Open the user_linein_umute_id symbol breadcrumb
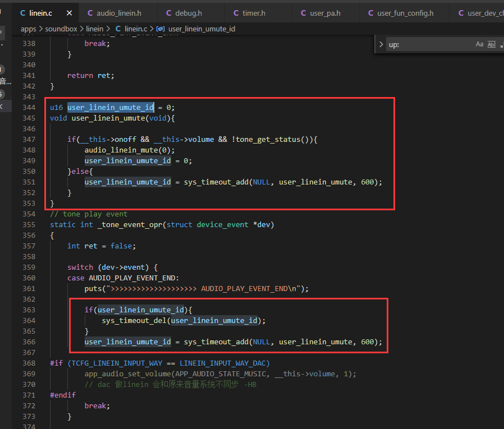Image resolution: width=504 pixels, height=429 pixels. click(x=196, y=29)
